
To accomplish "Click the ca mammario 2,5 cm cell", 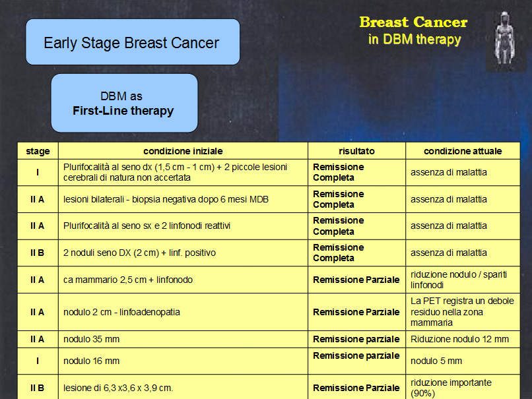I will (183, 280).
